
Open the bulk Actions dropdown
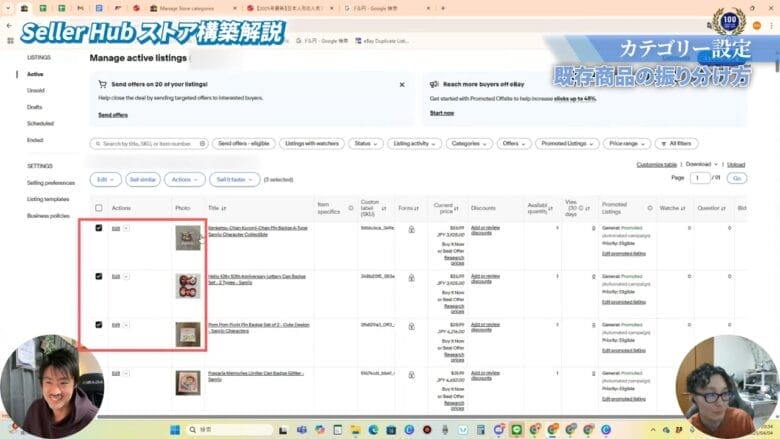185,179
